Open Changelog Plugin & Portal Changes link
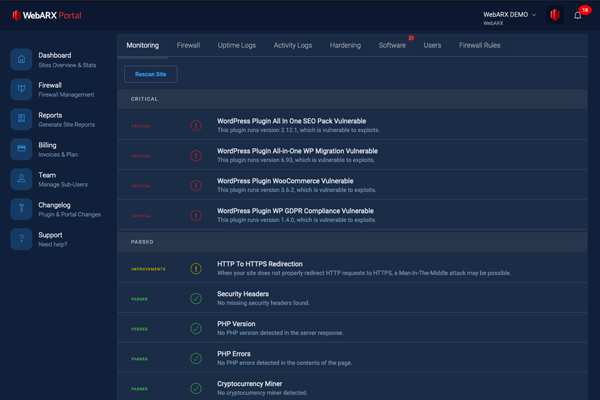Screen dimensions: 600x400 70,209
